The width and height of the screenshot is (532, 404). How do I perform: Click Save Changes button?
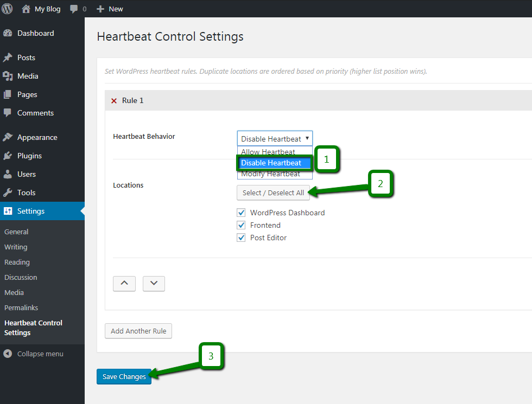tap(124, 376)
